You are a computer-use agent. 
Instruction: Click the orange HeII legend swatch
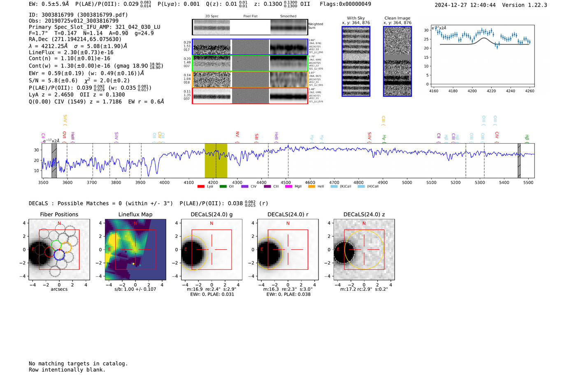pos(311,187)
